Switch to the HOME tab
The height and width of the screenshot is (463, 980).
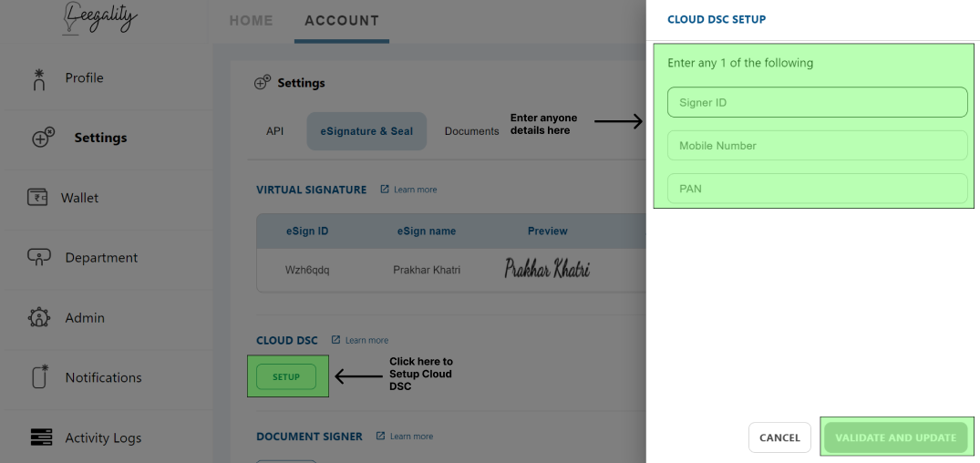[x=252, y=21]
